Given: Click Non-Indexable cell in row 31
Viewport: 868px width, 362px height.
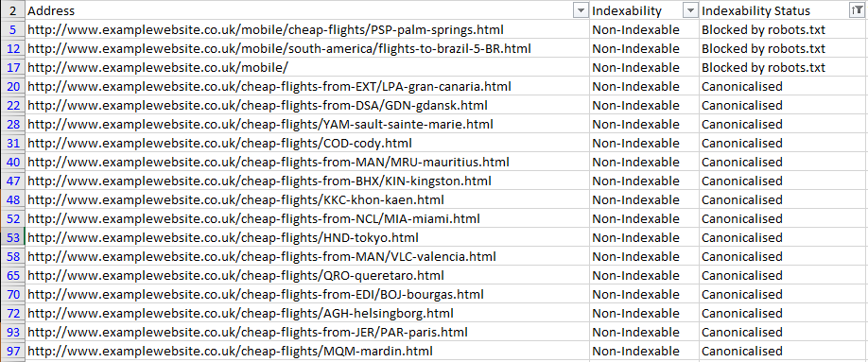Looking at the screenshot, I should click(644, 144).
